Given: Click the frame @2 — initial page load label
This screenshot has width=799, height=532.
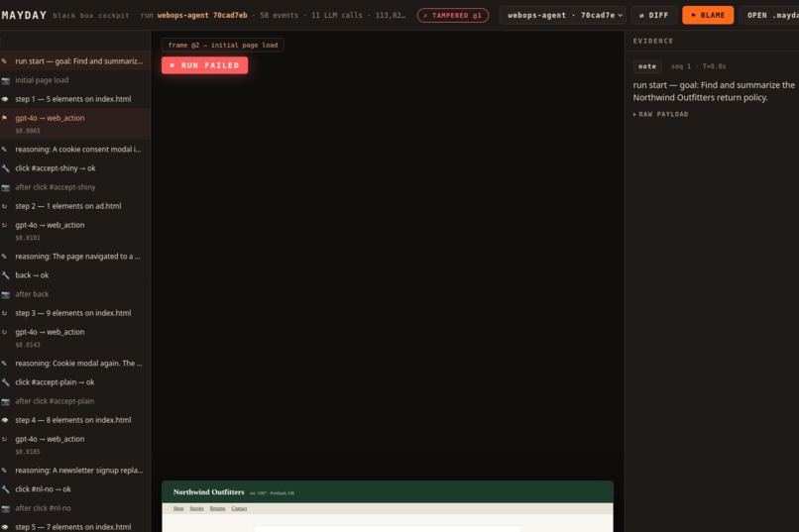Looking at the screenshot, I should [223, 45].
